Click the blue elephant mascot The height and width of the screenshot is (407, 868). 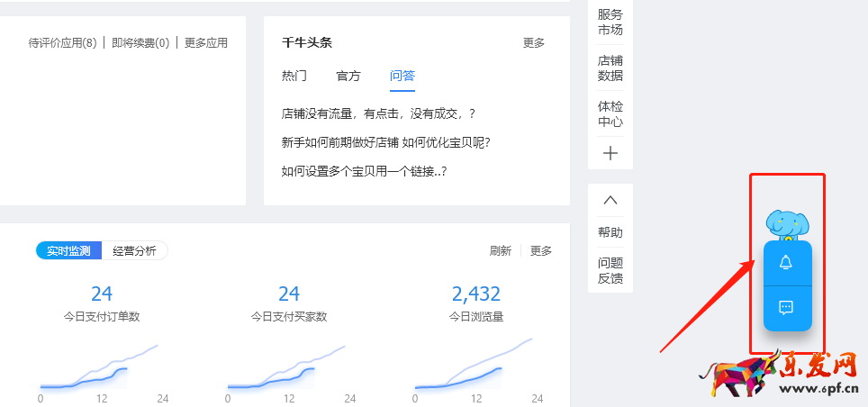click(x=788, y=224)
